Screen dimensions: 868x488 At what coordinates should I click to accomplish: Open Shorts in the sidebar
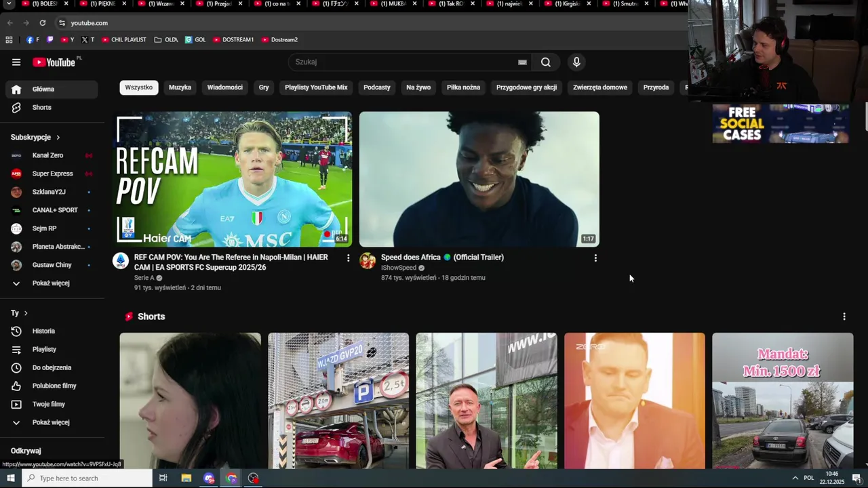[52, 108]
